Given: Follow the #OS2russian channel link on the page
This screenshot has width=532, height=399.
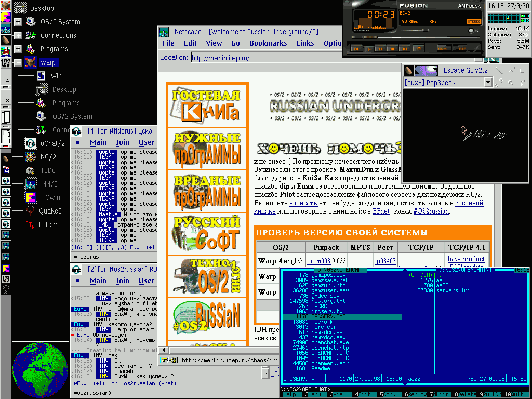Looking at the screenshot, I should pos(431,211).
